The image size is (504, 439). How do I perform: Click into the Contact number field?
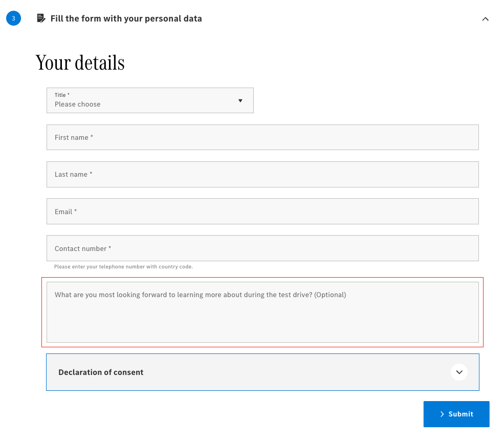262,248
